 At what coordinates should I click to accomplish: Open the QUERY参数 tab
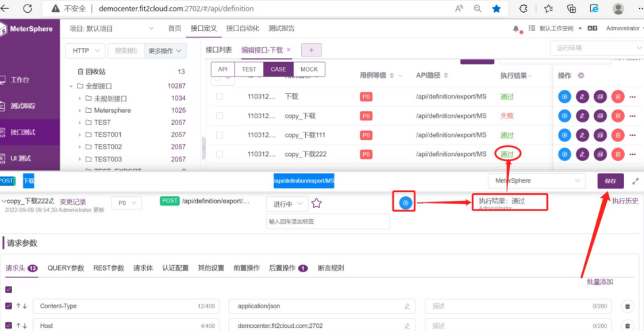66,268
